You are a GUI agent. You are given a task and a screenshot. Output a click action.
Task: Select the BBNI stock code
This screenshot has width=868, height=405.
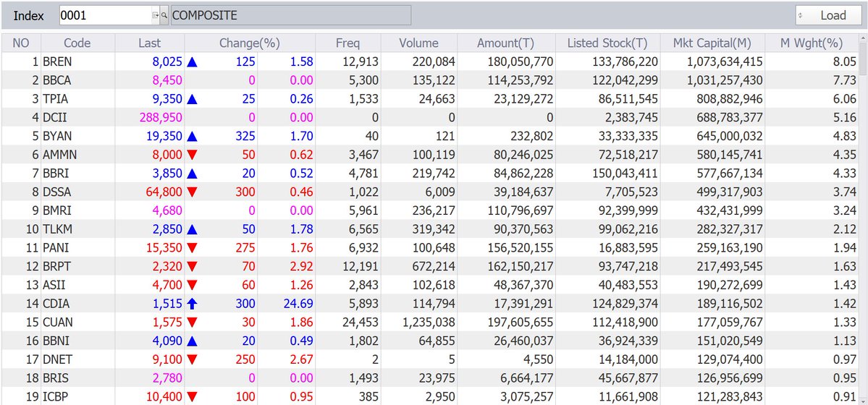click(56, 341)
